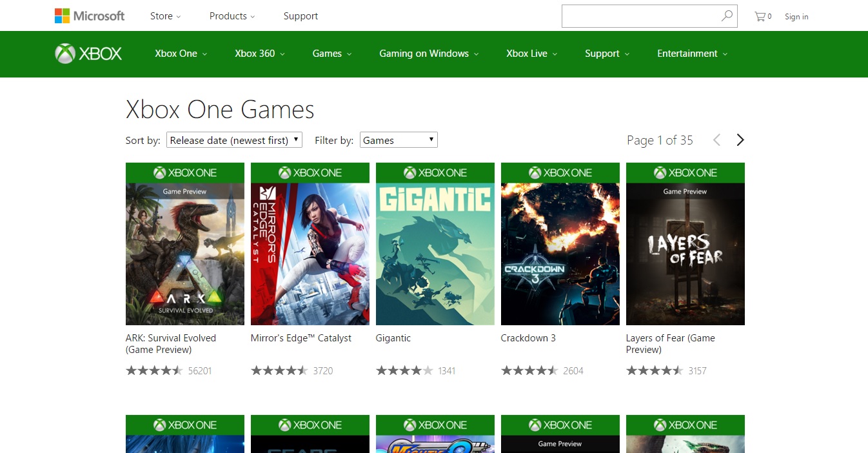Open Support link in top Microsoft bar
The width and height of the screenshot is (868, 453).
coord(301,16)
